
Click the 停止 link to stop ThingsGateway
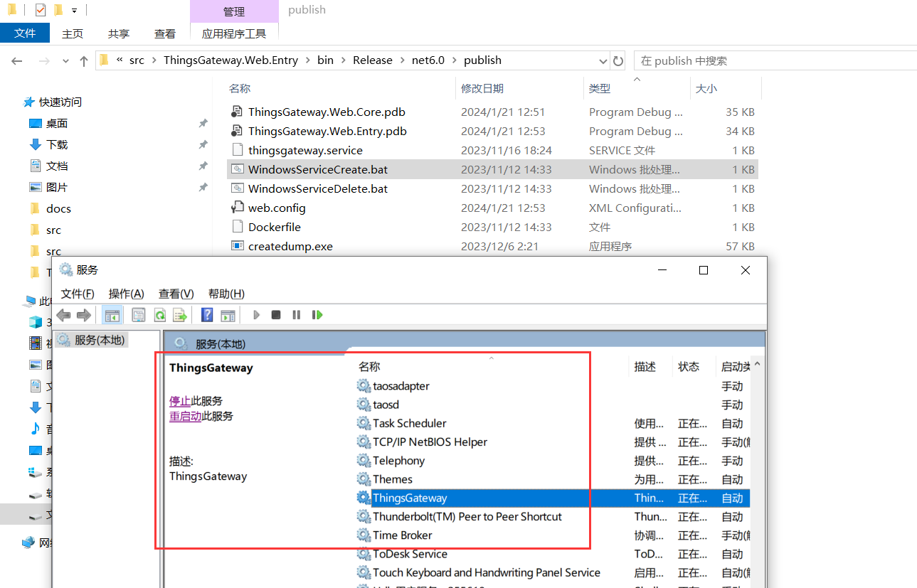[x=179, y=401]
